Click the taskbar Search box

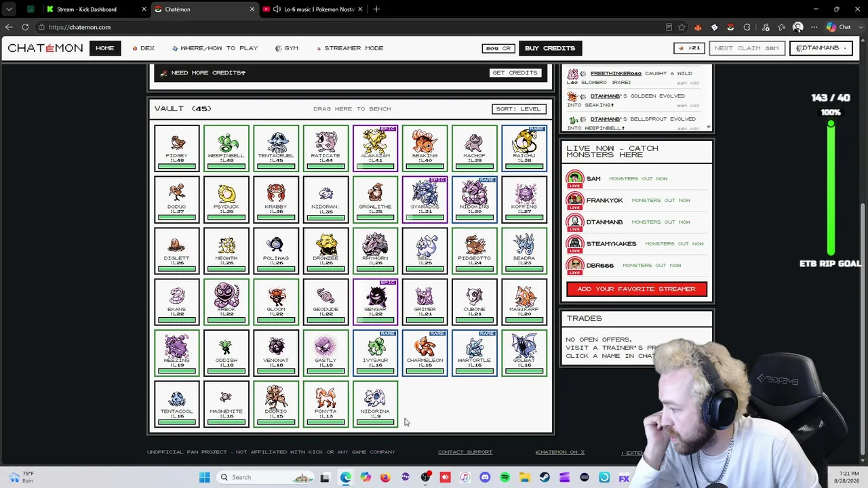tap(267, 477)
